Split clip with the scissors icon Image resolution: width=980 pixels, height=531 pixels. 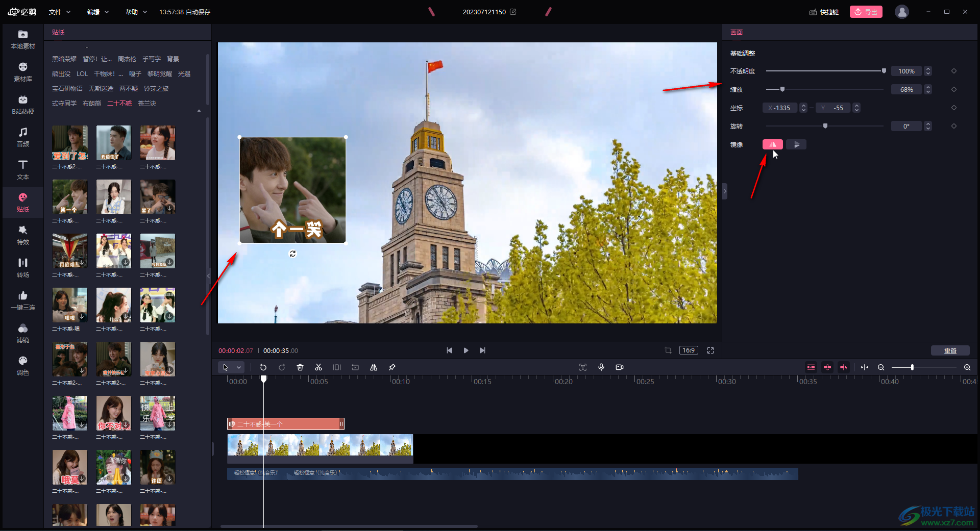318,367
